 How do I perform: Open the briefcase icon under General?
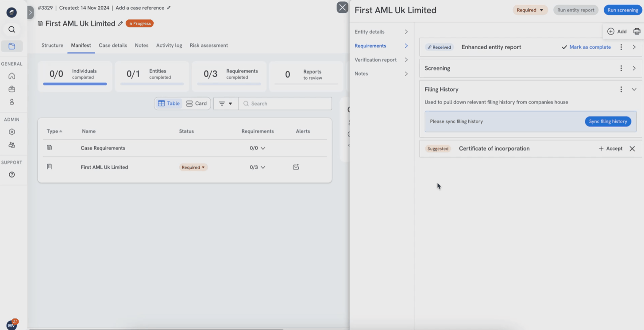tap(12, 89)
